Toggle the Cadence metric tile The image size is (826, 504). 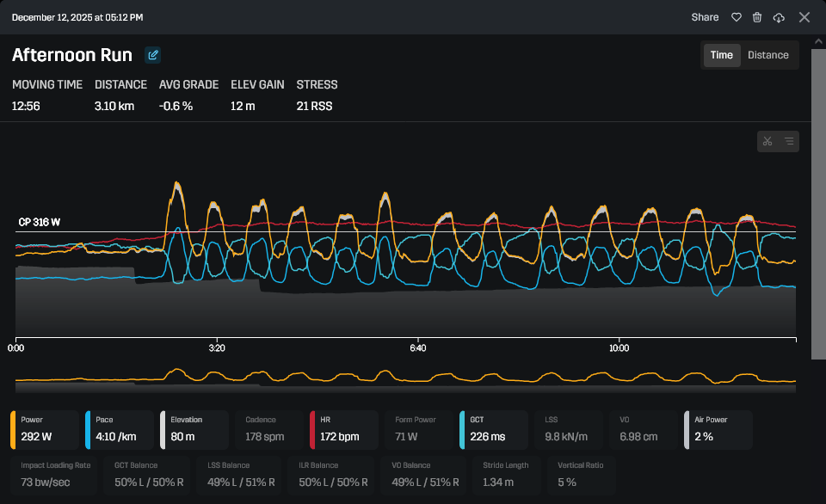269,430
